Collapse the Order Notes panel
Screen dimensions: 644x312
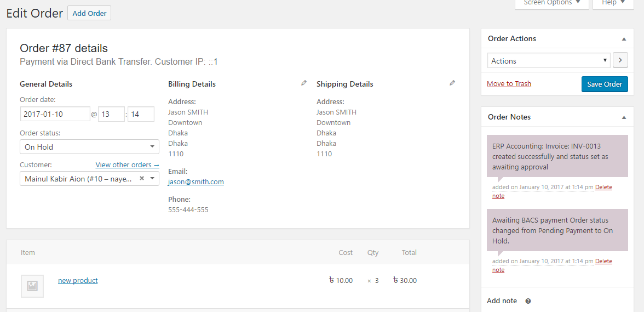tap(624, 117)
